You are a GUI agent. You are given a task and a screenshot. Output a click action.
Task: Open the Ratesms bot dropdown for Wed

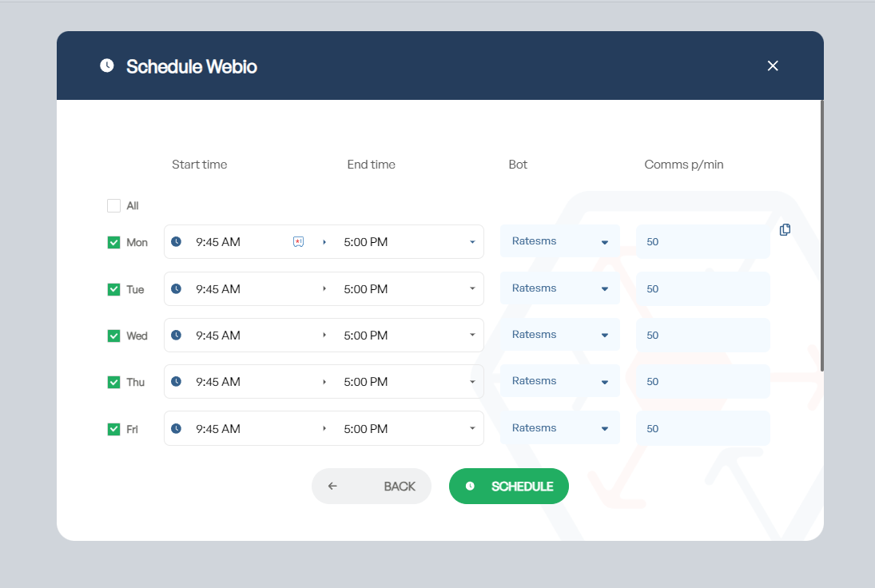coord(559,334)
